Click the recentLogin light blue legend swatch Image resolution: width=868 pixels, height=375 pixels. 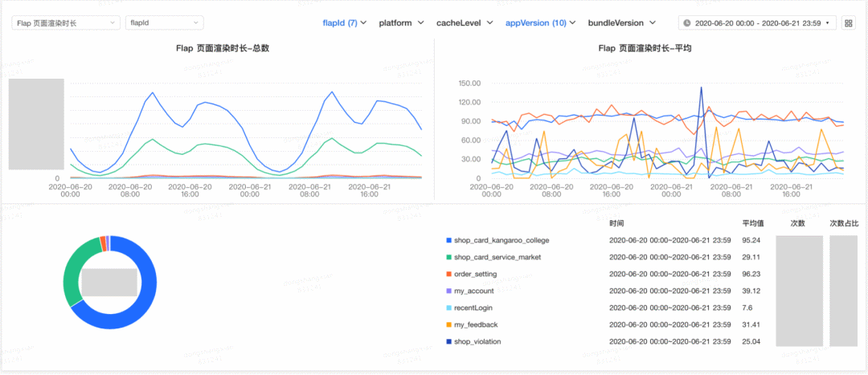pos(449,308)
